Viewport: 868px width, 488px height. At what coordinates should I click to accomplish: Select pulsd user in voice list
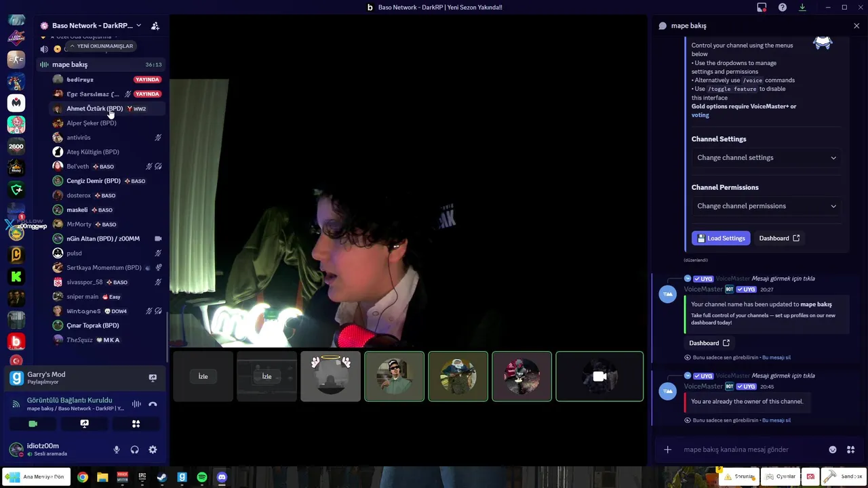[107, 253]
